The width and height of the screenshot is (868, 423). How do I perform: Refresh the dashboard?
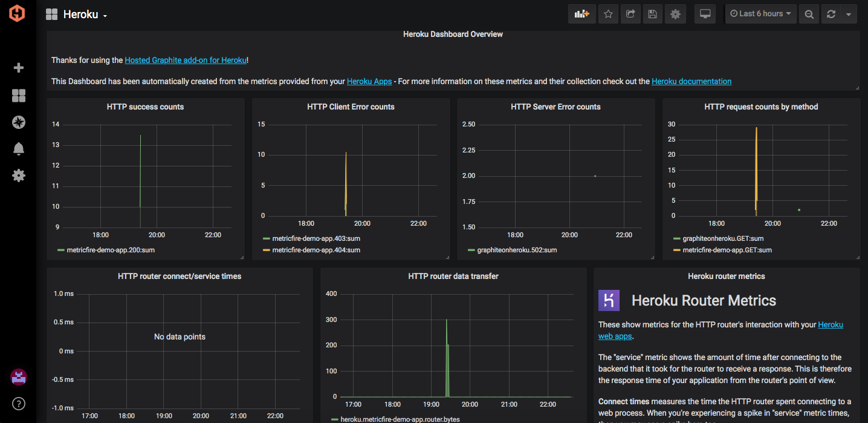point(831,14)
